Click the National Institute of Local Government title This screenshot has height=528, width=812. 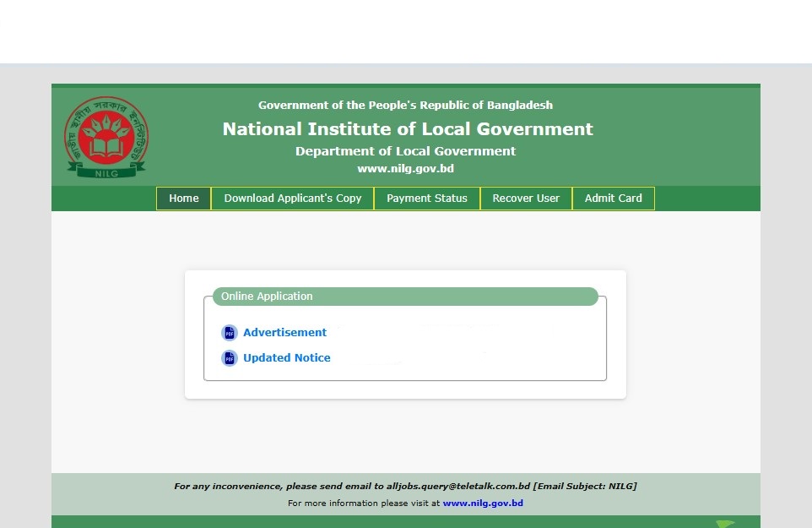click(408, 129)
